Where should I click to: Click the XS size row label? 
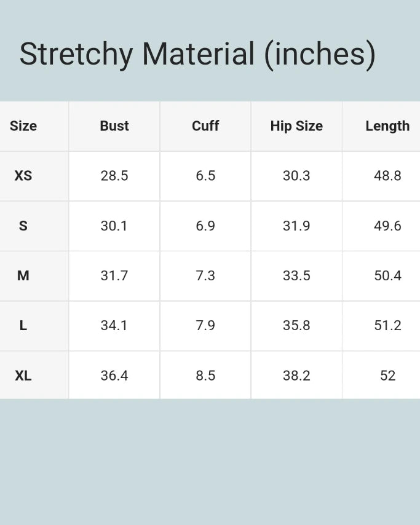pos(23,176)
